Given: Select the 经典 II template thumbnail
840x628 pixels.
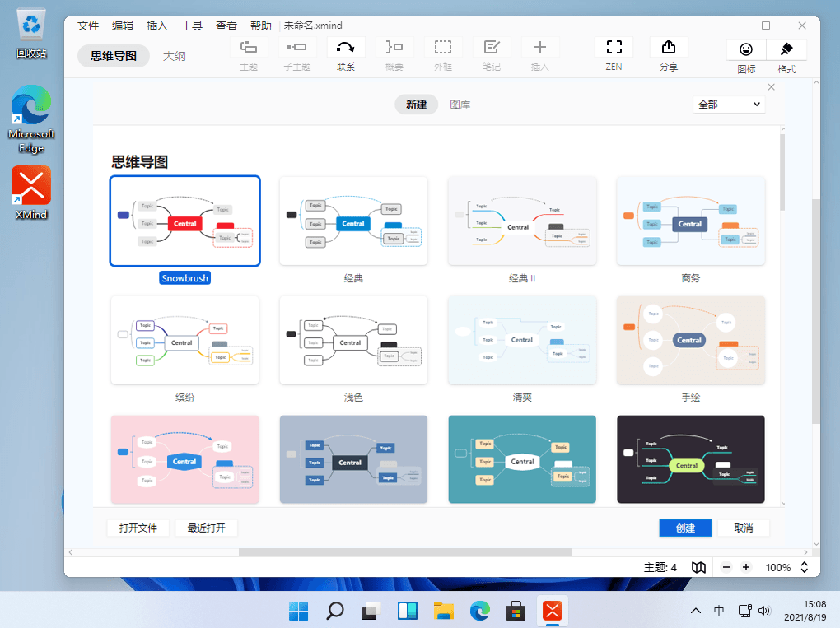Looking at the screenshot, I should pyautogui.click(x=522, y=221).
